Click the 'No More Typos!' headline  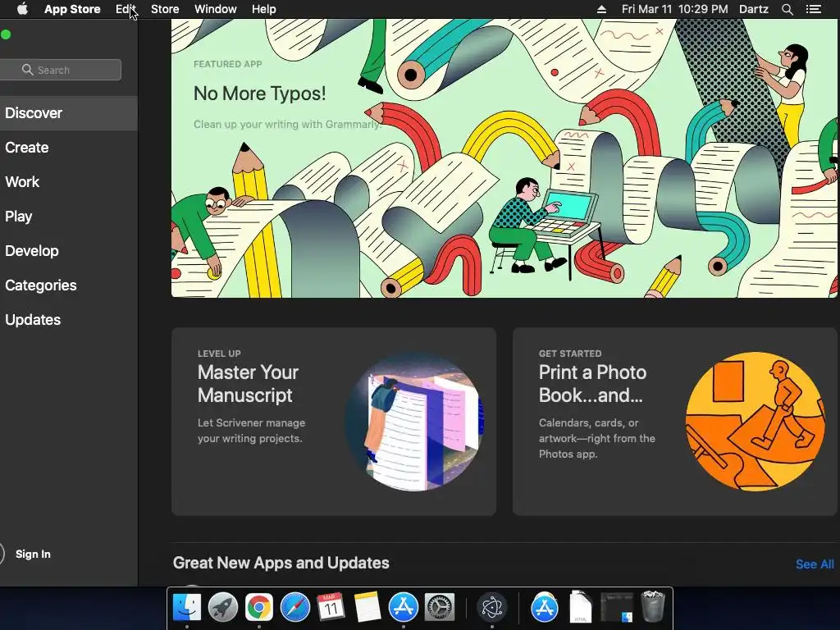(x=259, y=94)
